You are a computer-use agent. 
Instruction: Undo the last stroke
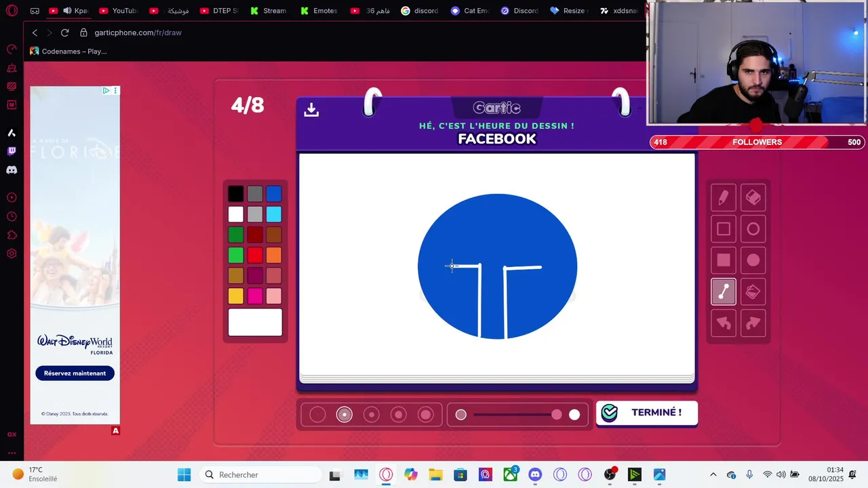724,323
